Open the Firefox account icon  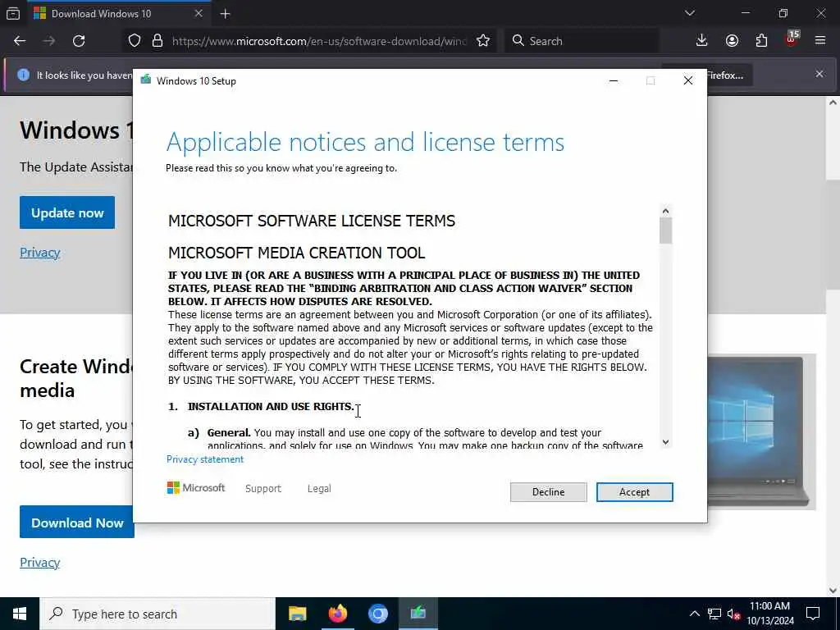click(732, 41)
